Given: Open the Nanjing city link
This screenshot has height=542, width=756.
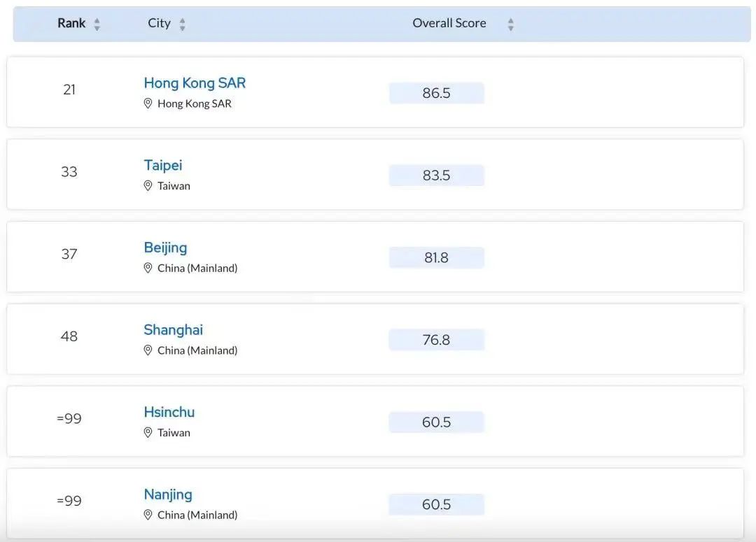Looking at the screenshot, I should [x=167, y=494].
